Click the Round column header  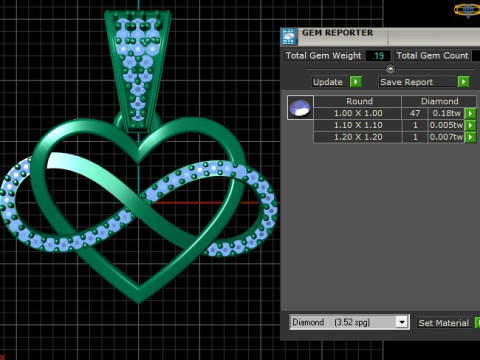[x=358, y=101]
